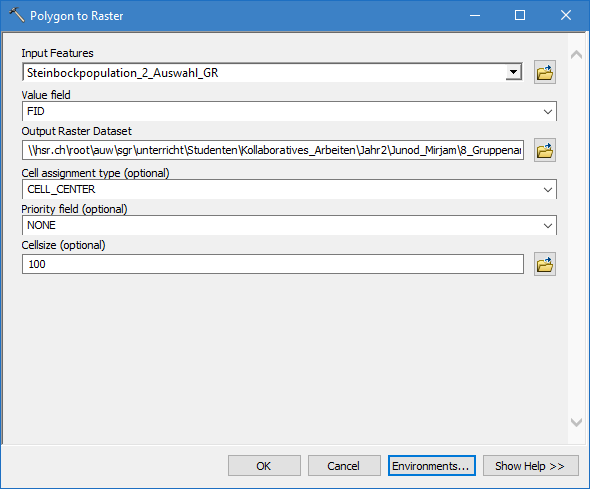Open the Input Features dropdown arrow
Viewport: 590px width, 489px height.
(x=513, y=72)
